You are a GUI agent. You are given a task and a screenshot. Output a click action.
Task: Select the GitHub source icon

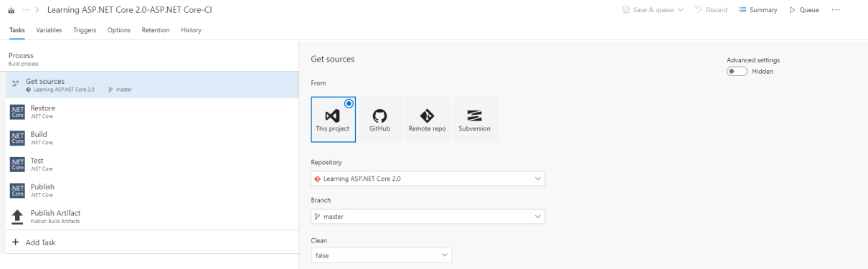point(380,115)
